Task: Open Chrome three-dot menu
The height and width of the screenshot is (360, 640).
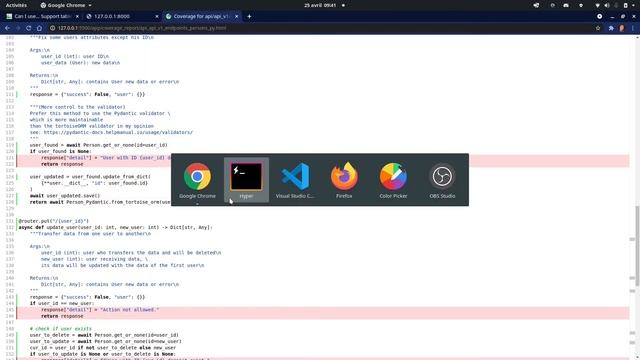Action: [x=633, y=28]
